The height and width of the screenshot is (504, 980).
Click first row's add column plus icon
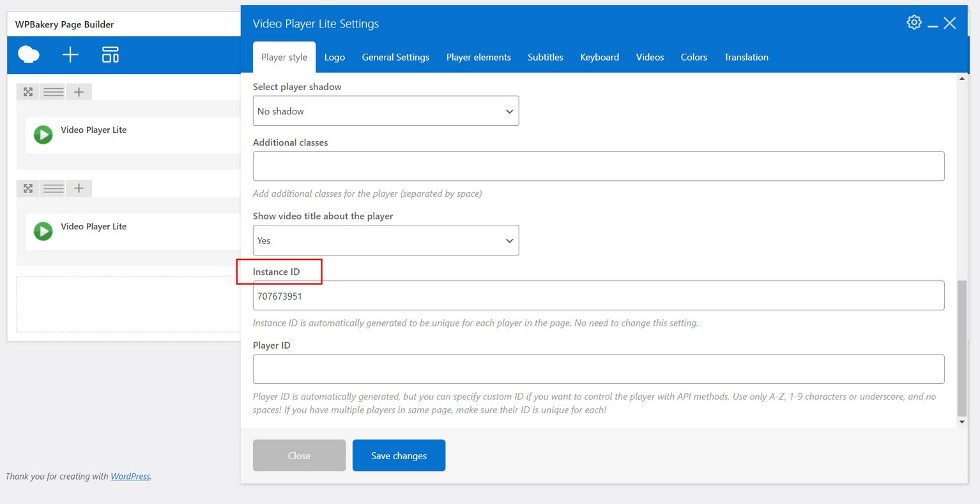pyautogui.click(x=79, y=92)
